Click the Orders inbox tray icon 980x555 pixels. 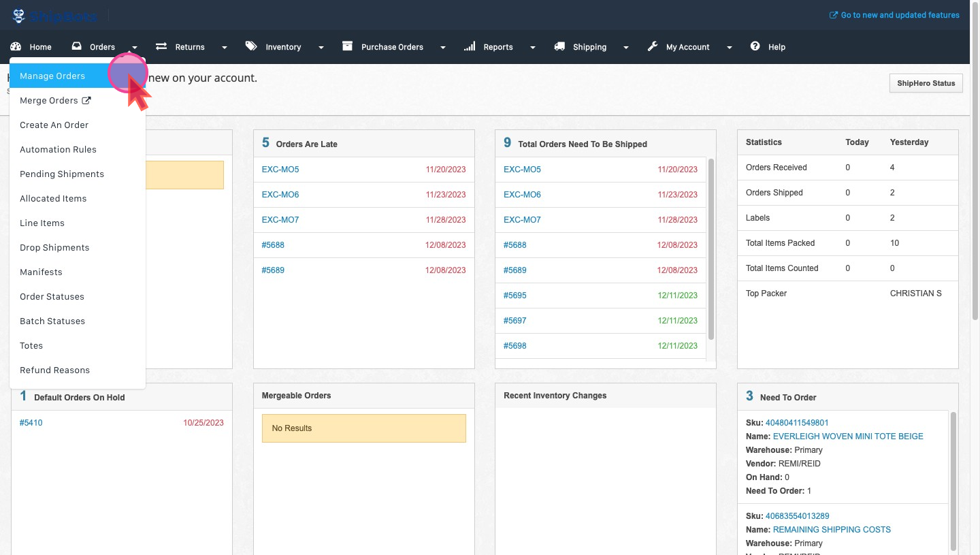[x=77, y=46]
